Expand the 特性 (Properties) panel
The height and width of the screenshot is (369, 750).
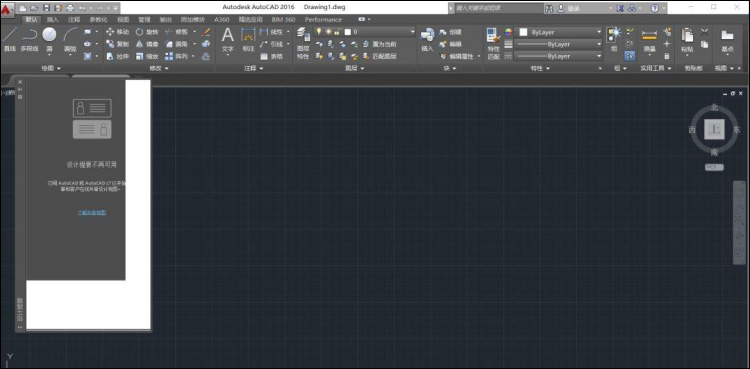point(540,68)
